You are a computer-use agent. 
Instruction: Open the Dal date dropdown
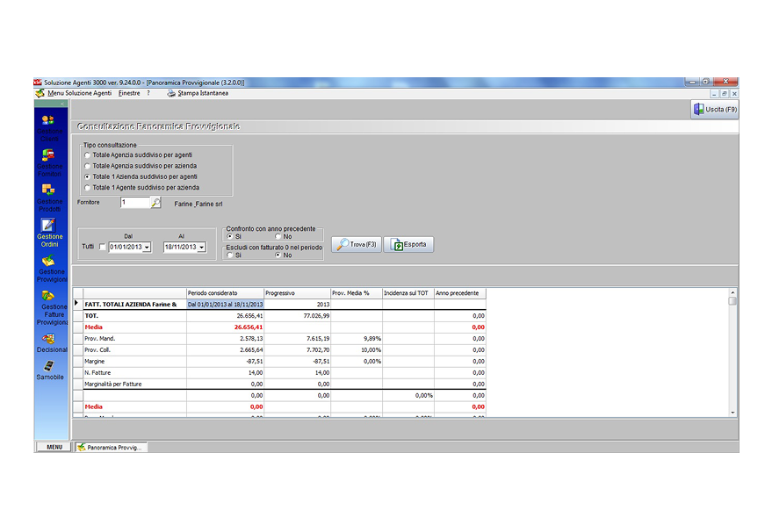pos(147,248)
